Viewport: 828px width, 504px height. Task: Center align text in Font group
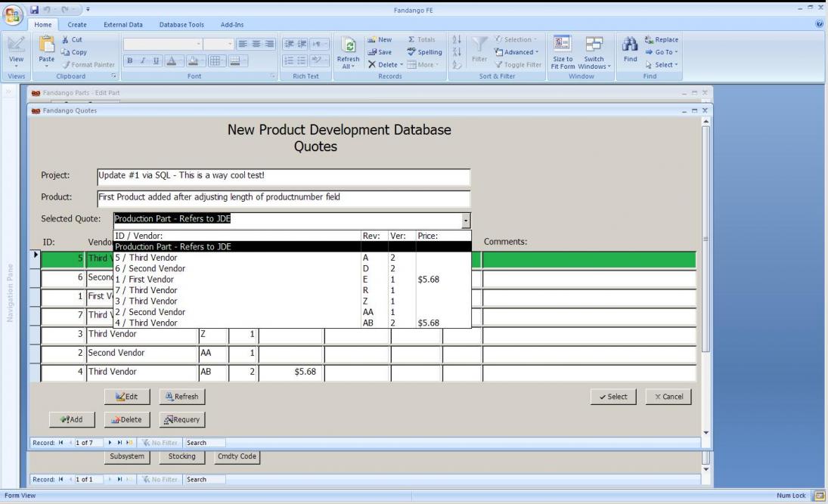256,44
